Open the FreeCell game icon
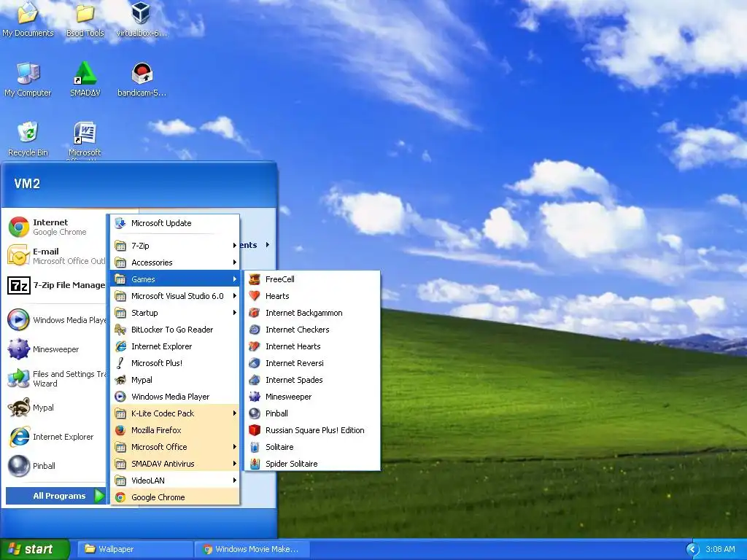The image size is (747, 560). tap(255, 279)
